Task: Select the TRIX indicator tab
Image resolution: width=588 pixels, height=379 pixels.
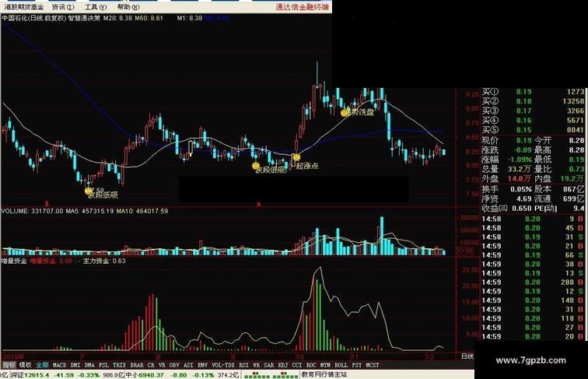Action: tap(119, 365)
